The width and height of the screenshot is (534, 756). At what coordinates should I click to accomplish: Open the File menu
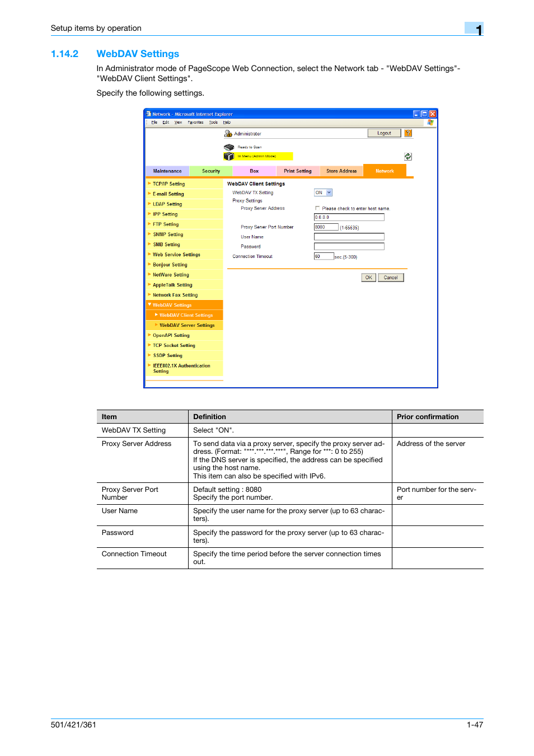coord(154,122)
